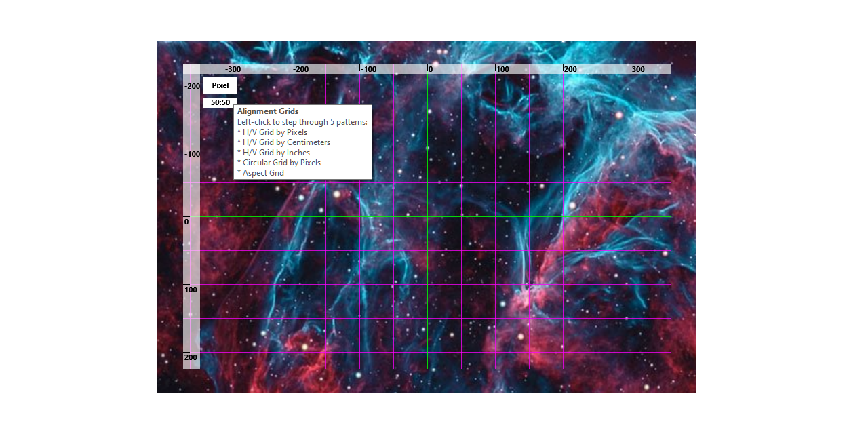Click midway along the horizontal ruler scale

click(x=427, y=68)
